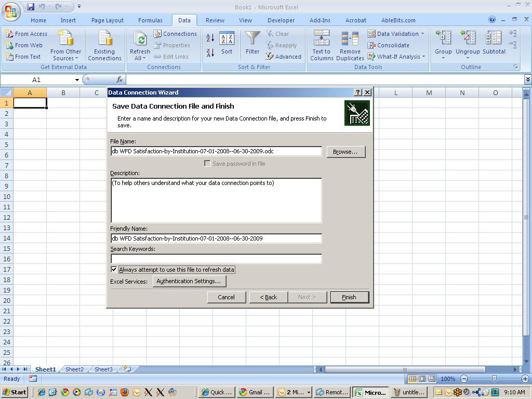Click inside the Search Keywords field

click(x=216, y=258)
